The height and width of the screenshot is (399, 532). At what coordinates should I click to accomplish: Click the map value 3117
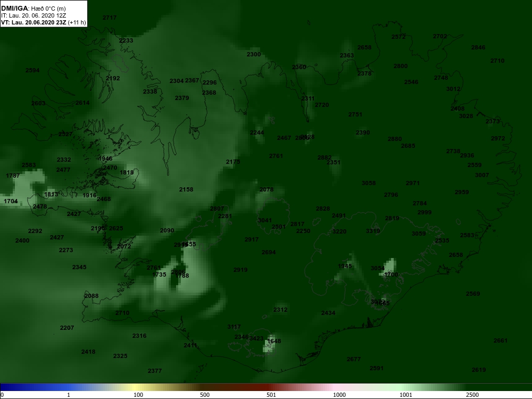[234, 327]
